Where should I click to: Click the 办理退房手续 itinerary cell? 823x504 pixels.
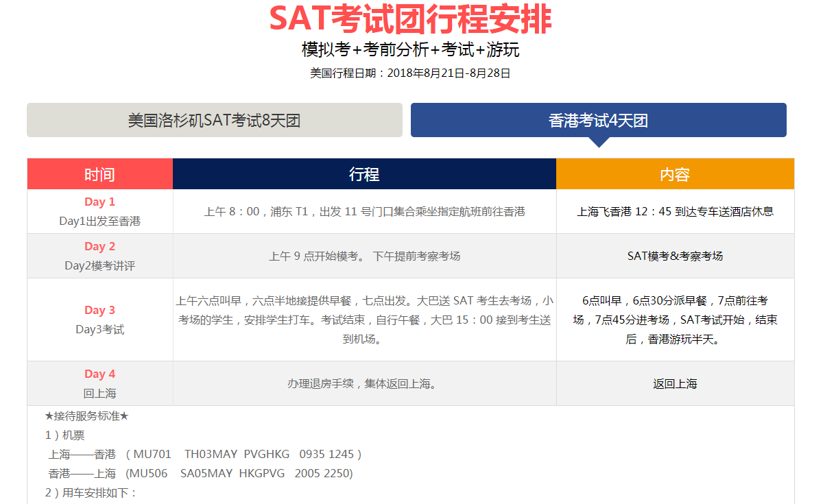364,384
